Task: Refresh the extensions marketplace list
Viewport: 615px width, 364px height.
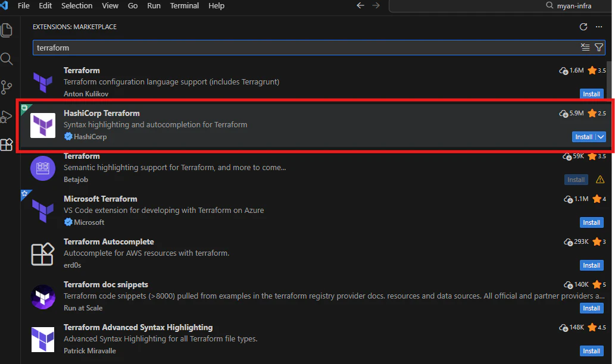Action: [583, 27]
